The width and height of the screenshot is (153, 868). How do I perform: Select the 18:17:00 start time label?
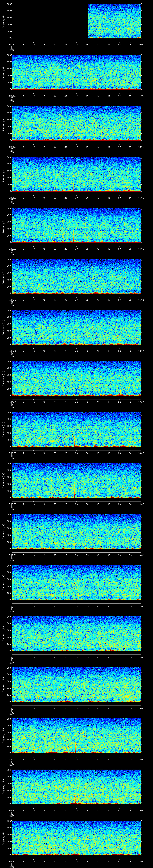12,453
